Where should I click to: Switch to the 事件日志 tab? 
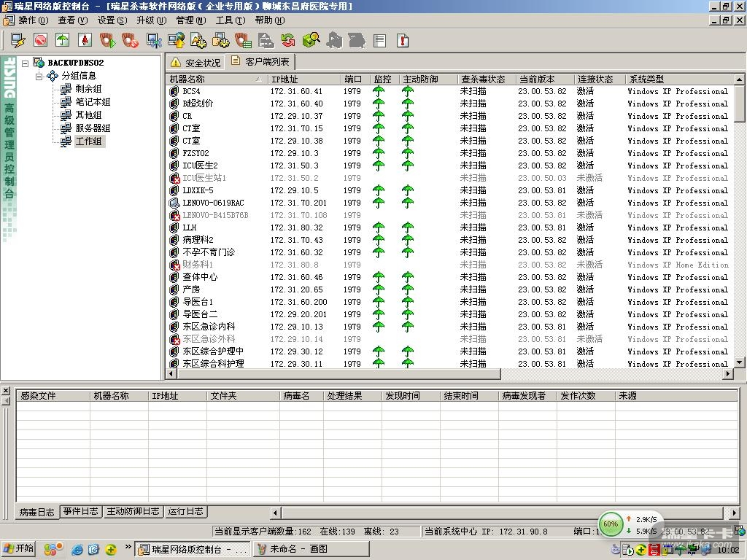pos(80,511)
